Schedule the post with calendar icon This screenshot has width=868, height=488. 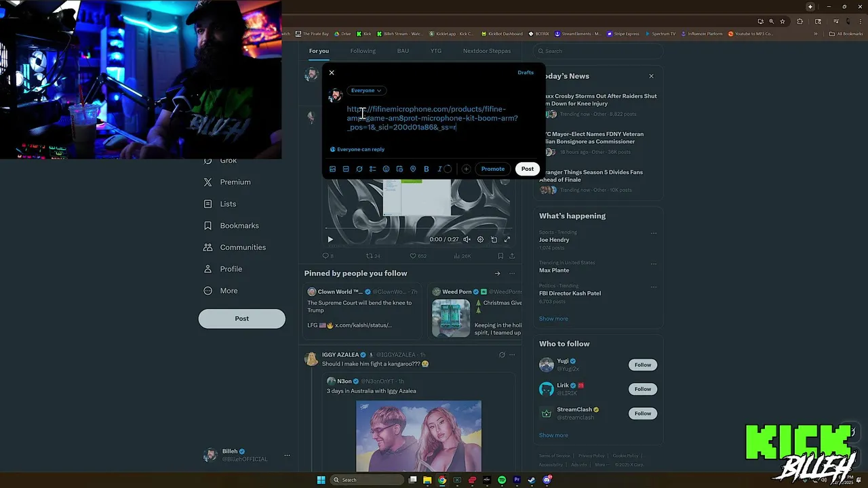[x=399, y=169]
